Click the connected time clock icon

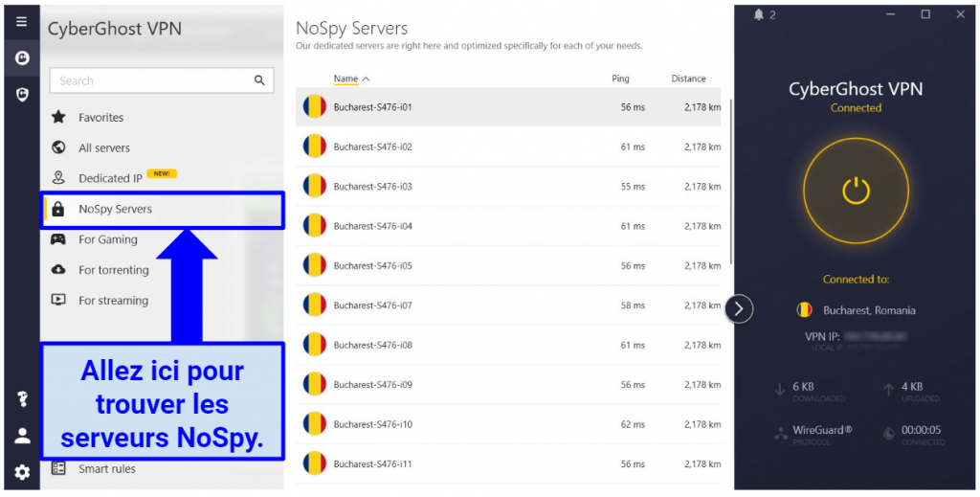tap(889, 433)
